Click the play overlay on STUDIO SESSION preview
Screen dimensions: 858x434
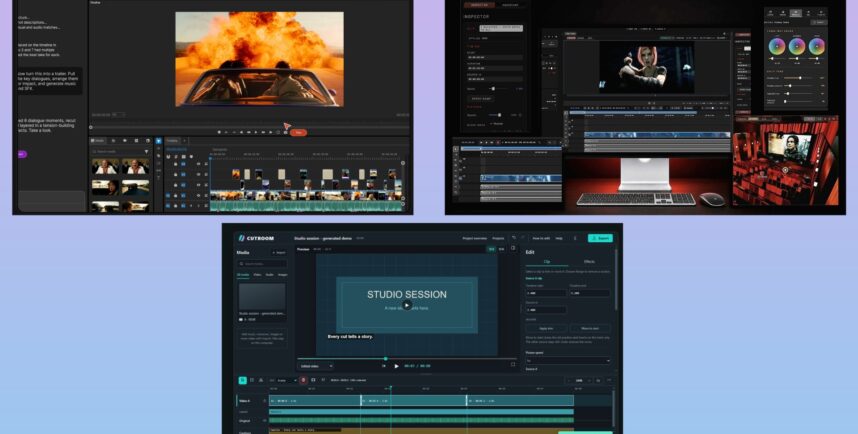[x=407, y=305]
